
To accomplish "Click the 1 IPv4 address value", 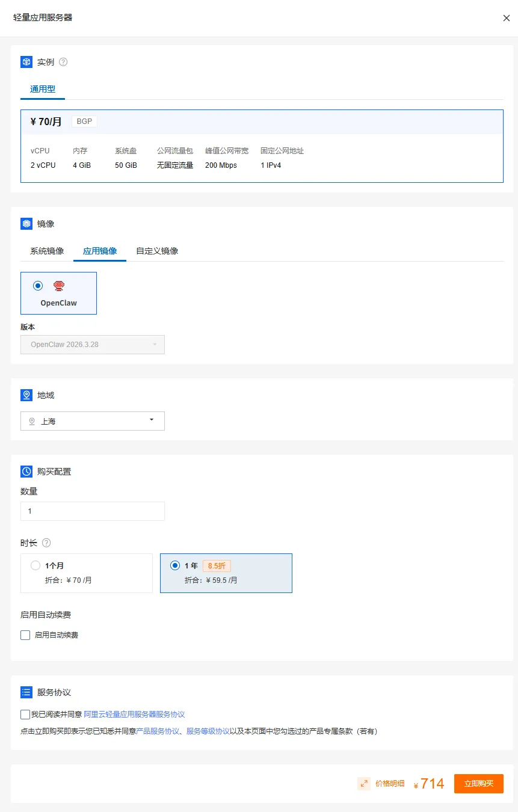I will tap(271, 165).
